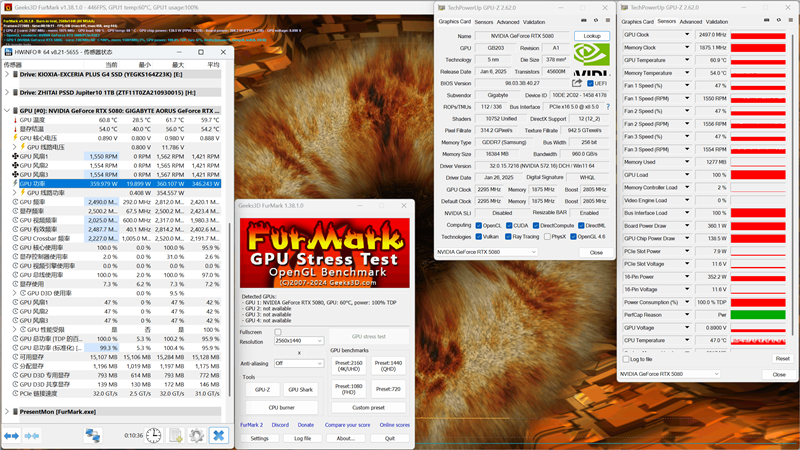The height and width of the screenshot is (450, 800).
Task: Toggle the Fullscreen checkbox in FurMark
Action: 278,332
